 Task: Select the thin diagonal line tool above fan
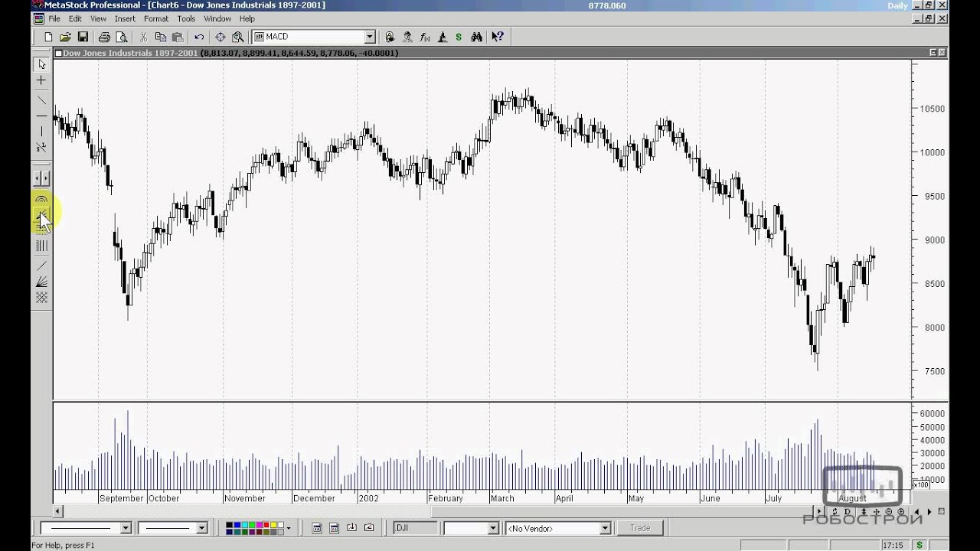coord(41,266)
